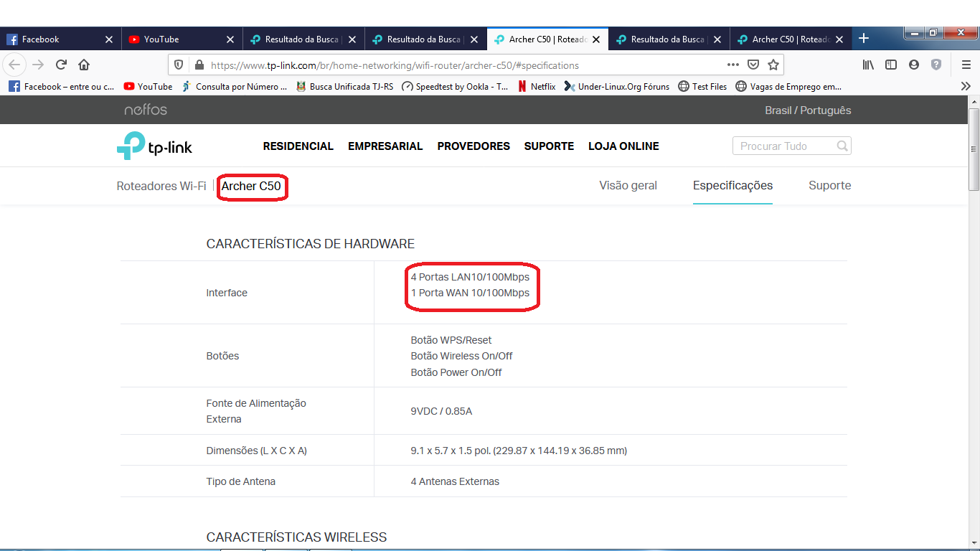Screen dimensions: 980x551
Task: Click the browser Back arrow button
Action: tap(14, 65)
